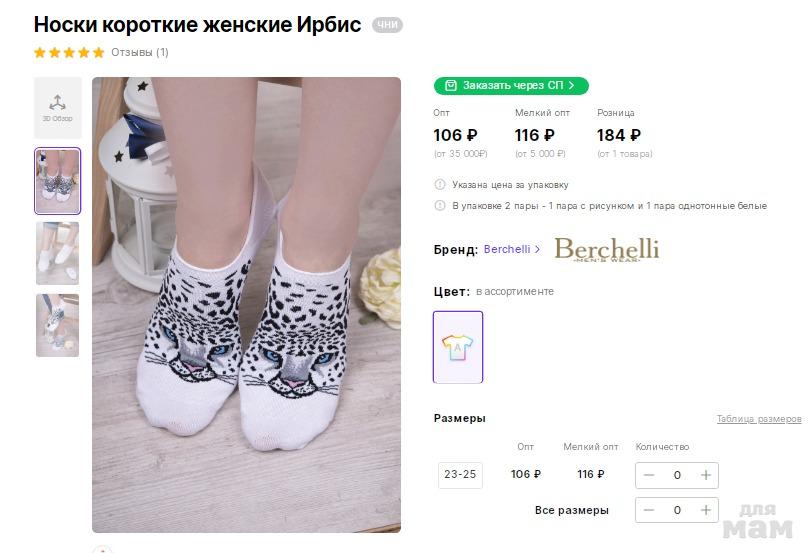Screen dimensions: 808x553
Task: Decrease quantity for size 23-25
Action: 649,475
